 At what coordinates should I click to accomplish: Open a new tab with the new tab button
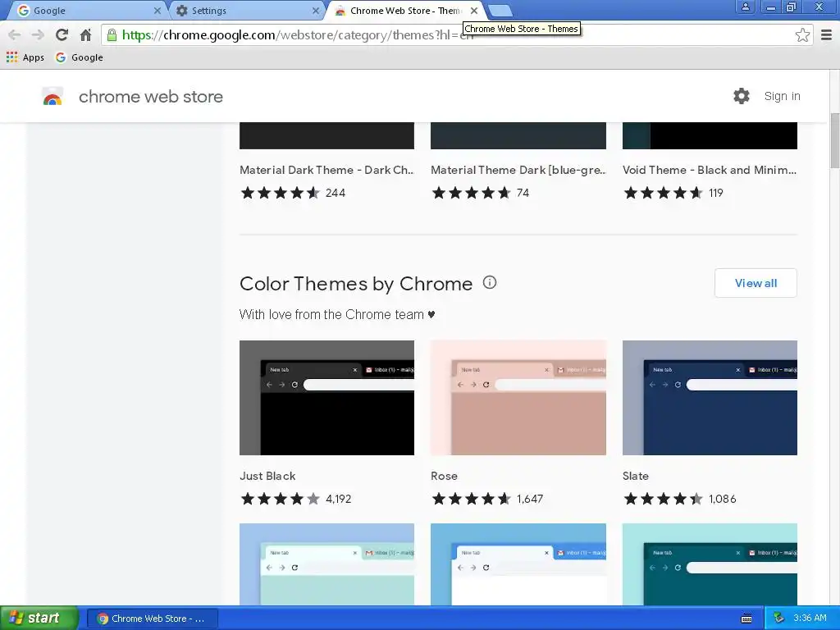pos(500,11)
